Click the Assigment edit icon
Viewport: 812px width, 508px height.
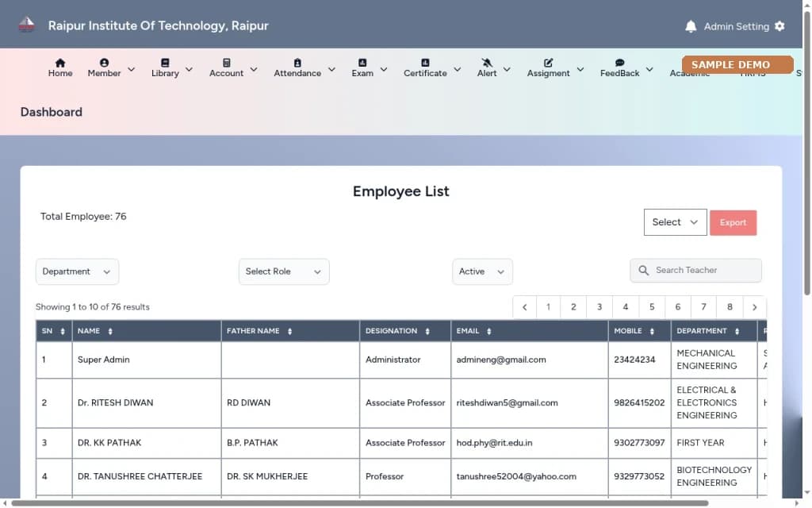pos(549,63)
